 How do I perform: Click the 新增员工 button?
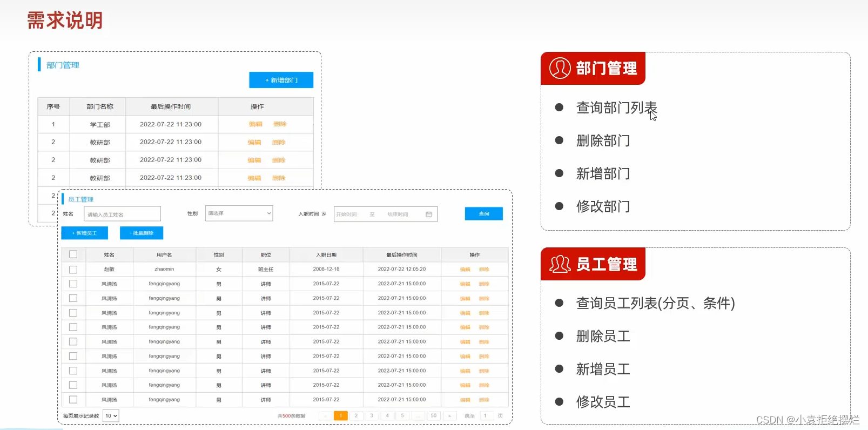[85, 233]
